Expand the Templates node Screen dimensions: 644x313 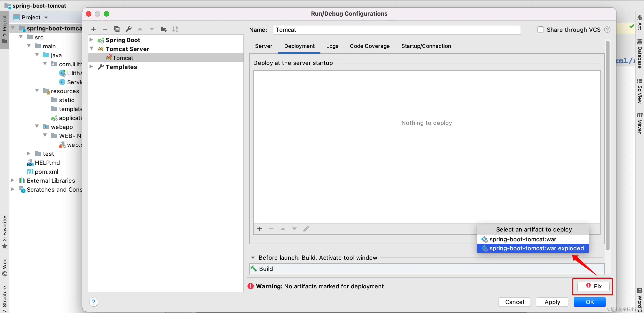(x=92, y=67)
